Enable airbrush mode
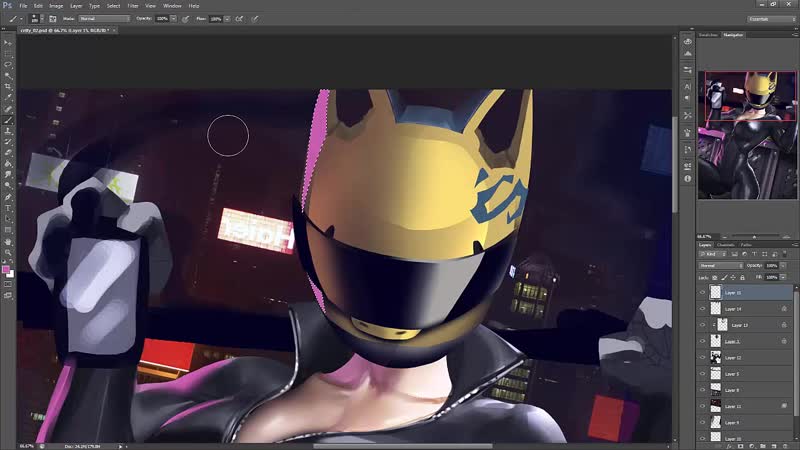The image size is (800, 450). point(239,19)
